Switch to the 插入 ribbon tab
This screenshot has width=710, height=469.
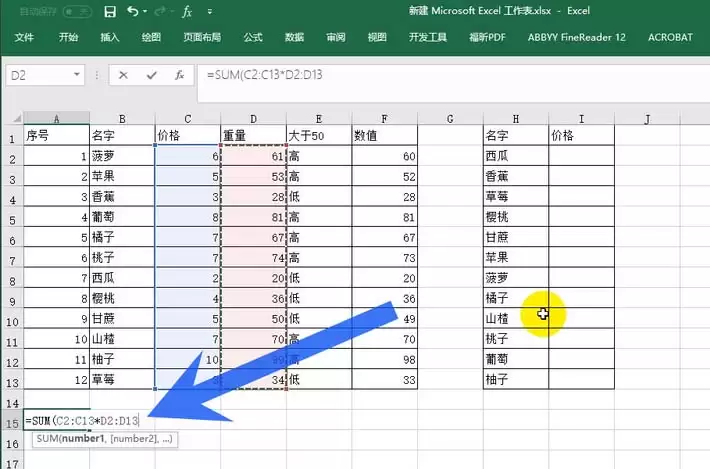[x=110, y=38]
